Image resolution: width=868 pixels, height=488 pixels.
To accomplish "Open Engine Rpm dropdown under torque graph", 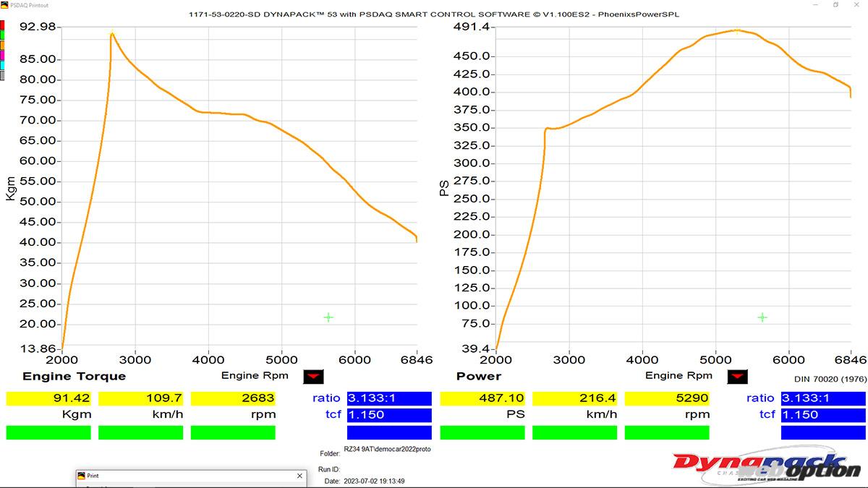I will 314,377.
